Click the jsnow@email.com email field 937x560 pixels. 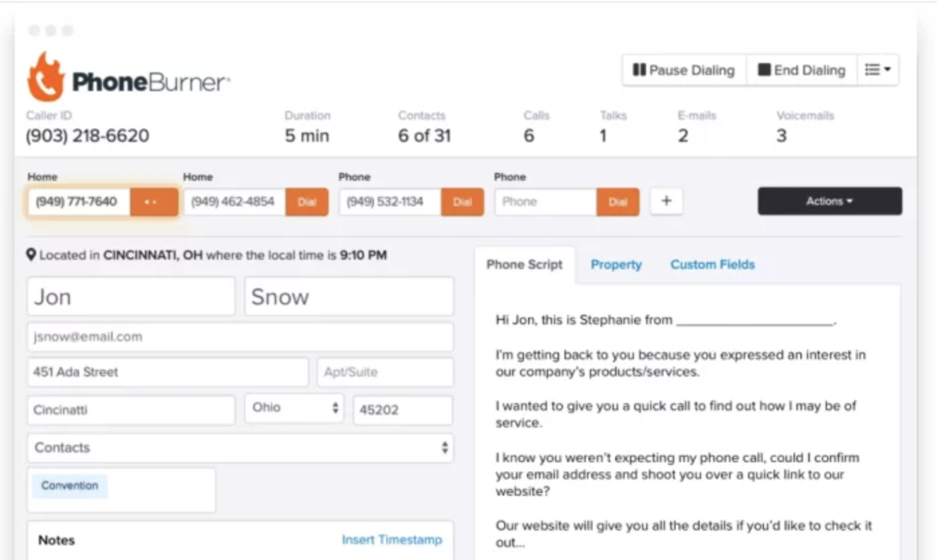pos(240,337)
